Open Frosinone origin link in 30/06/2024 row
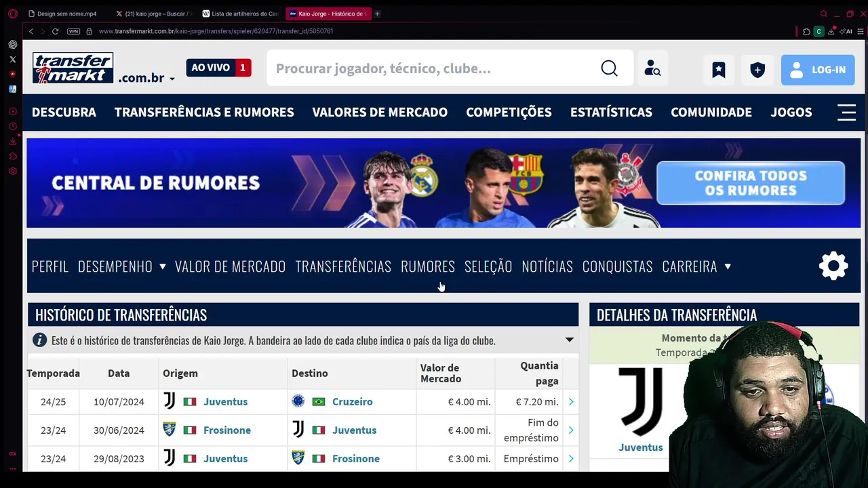The image size is (868, 488). pyautogui.click(x=227, y=430)
